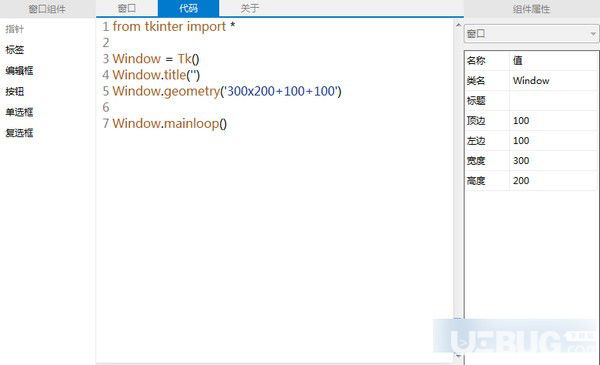Pick the 标签 label component
This screenshot has height=365, width=600.
[15, 50]
